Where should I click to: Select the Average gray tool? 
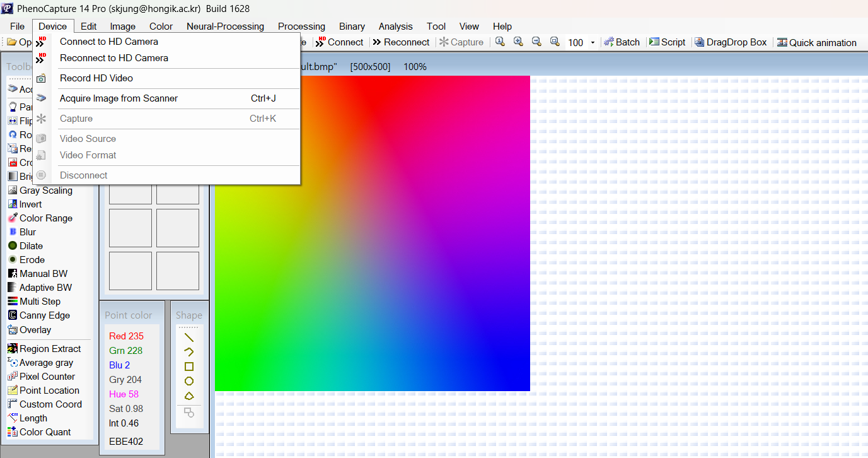point(40,363)
